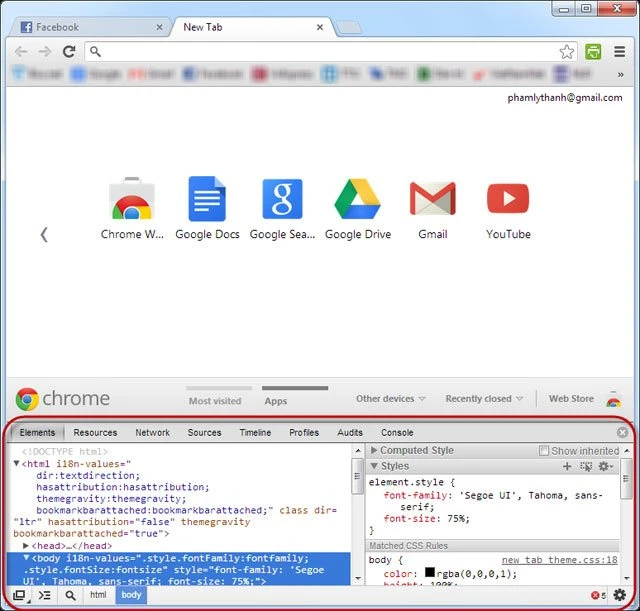Open the Google Docs app icon
640x611 pixels.
click(207, 199)
